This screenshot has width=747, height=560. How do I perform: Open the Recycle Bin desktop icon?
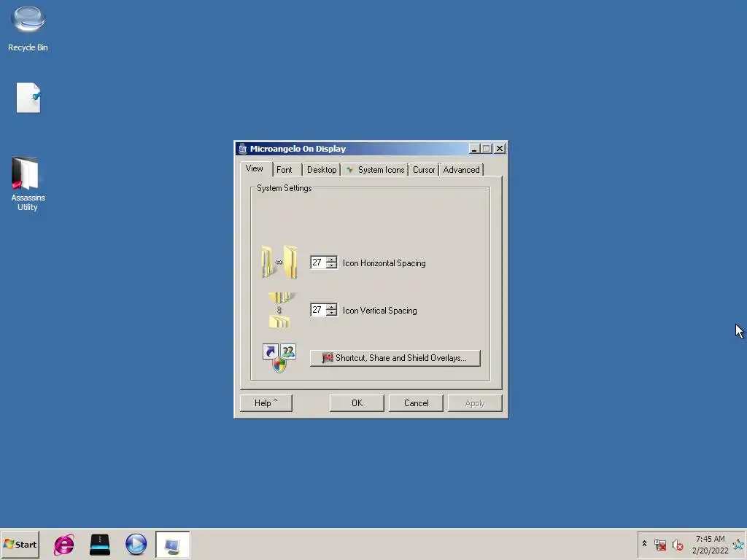[x=28, y=28]
